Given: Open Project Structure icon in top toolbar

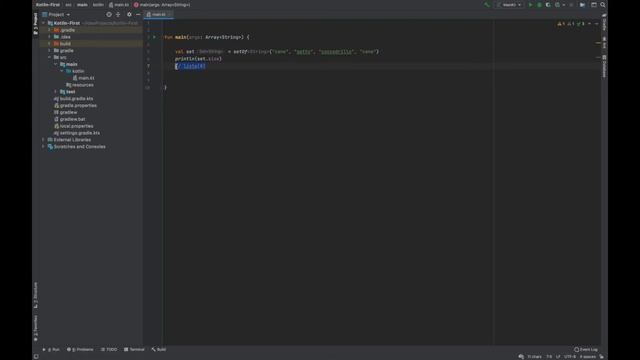Looking at the screenshot, I should (582, 5).
